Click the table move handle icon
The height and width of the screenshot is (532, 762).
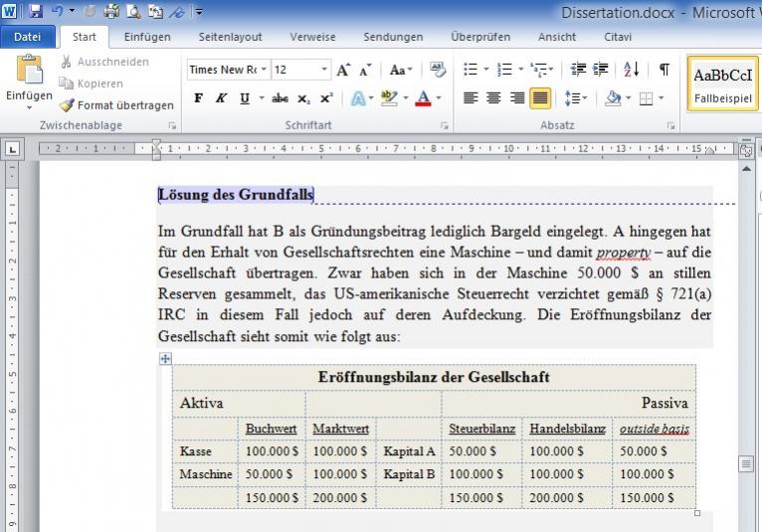tap(165, 359)
